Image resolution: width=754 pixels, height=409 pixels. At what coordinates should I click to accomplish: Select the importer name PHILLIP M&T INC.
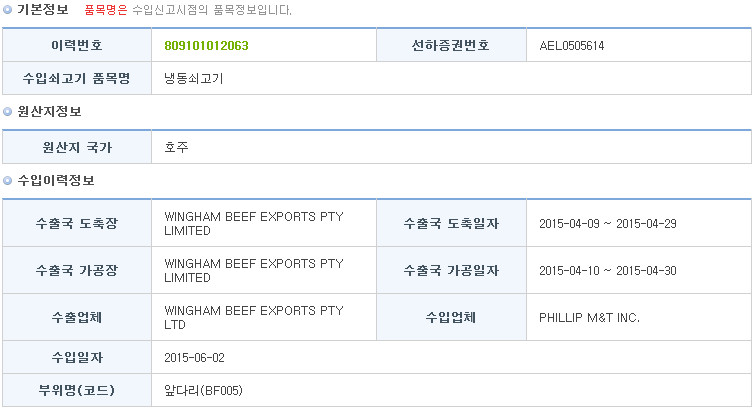tap(590, 318)
